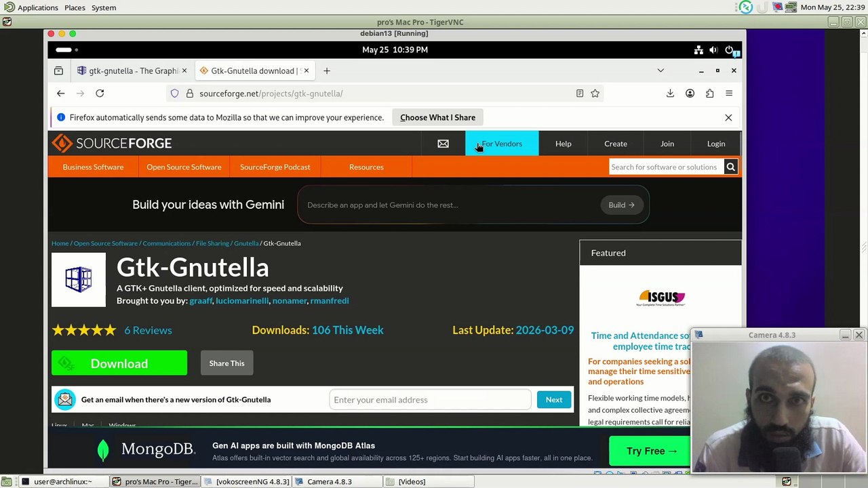The height and width of the screenshot is (488, 868).
Task: Bookmark this page with the star icon
Action: (x=595, y=94)
